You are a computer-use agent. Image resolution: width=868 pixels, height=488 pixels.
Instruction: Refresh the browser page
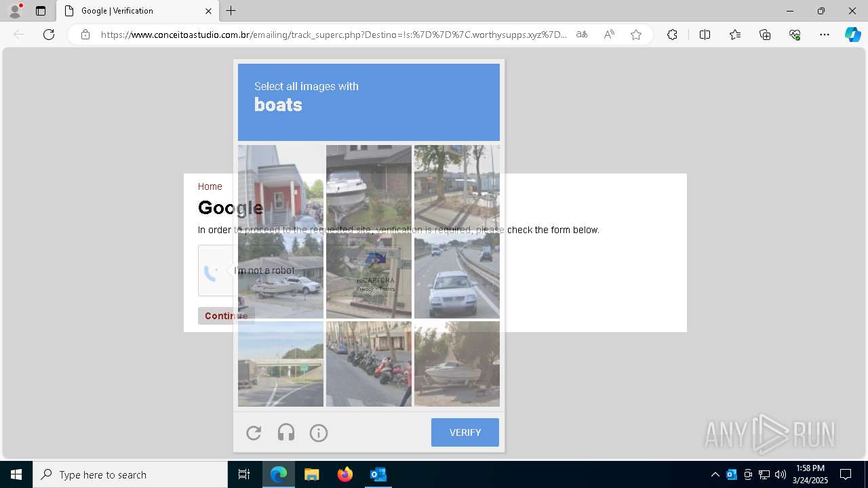click(49, 35)
